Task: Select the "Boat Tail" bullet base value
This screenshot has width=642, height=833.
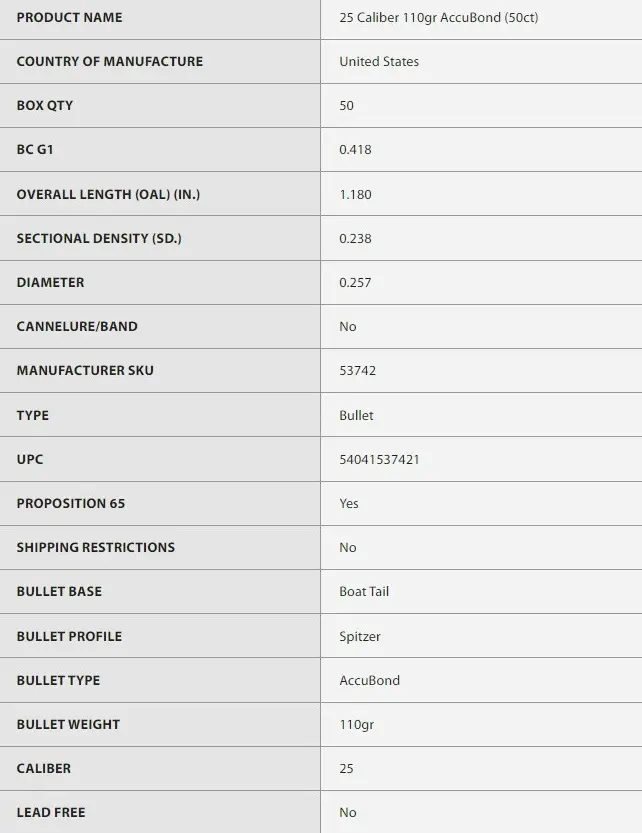Action: [x=364, y=592]
